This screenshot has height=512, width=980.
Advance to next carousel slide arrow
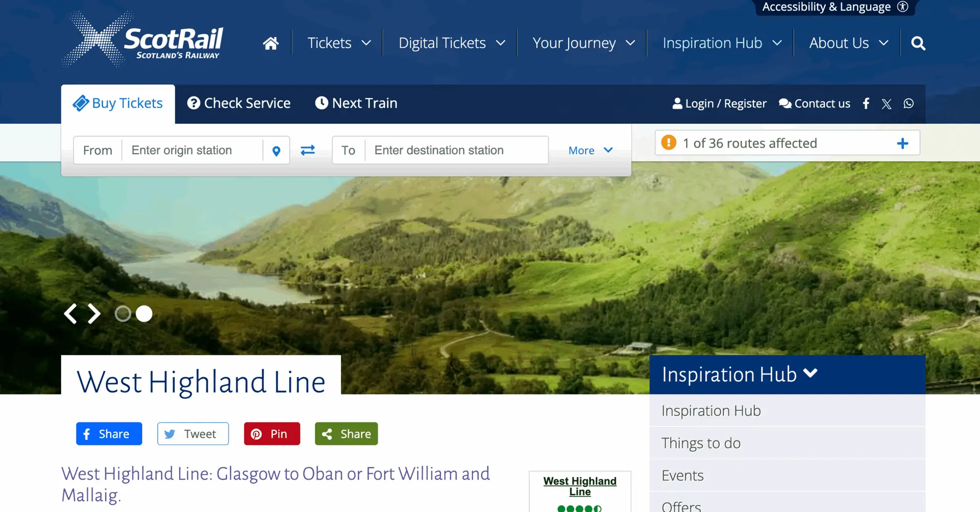(94, 314)
